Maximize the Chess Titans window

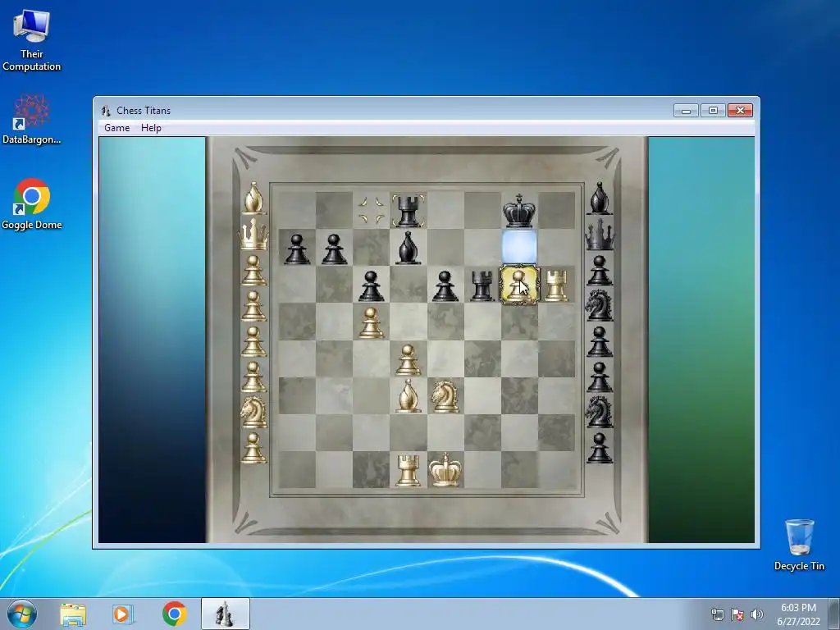pyautogui.click(x=713, y=111)
